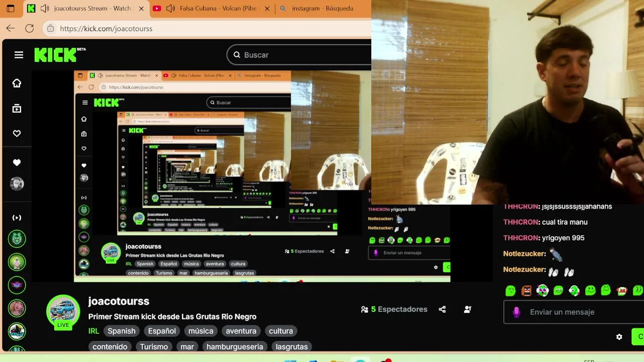Insert the angry brown bear emote

526,291
